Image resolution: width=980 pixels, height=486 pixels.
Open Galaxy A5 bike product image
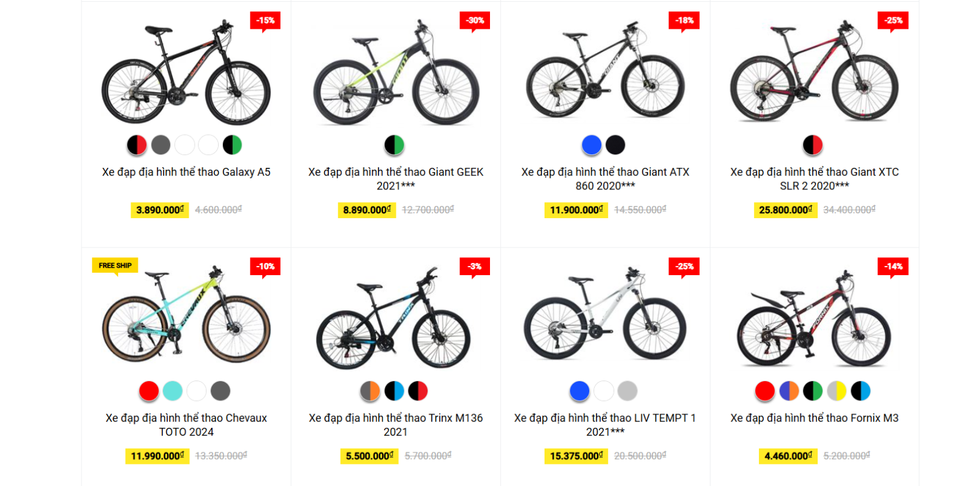186,74
